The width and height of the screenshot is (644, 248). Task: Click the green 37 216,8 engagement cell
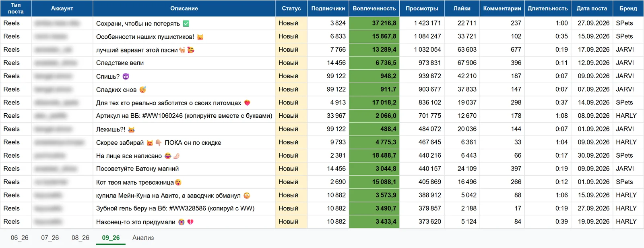coord(374,23)
